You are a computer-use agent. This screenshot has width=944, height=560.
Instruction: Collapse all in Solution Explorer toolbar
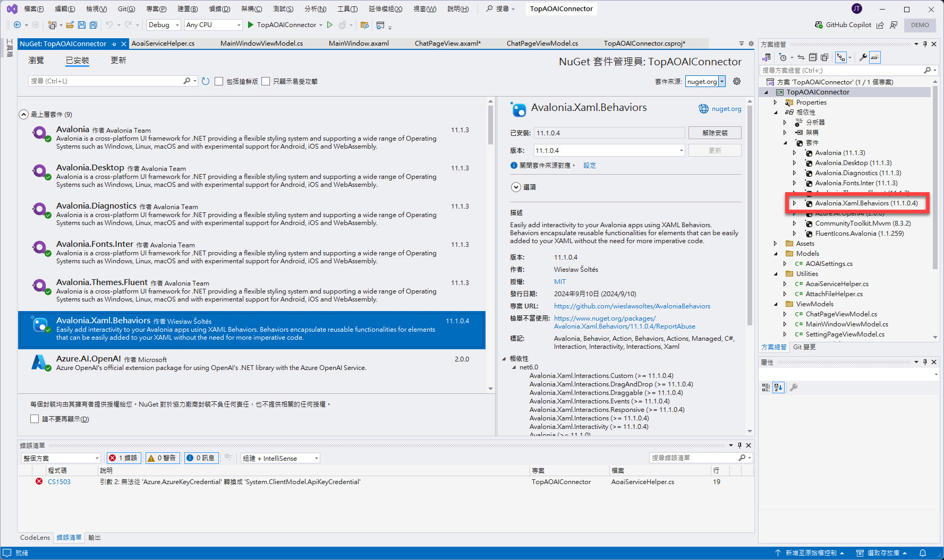tap(813, 57)
